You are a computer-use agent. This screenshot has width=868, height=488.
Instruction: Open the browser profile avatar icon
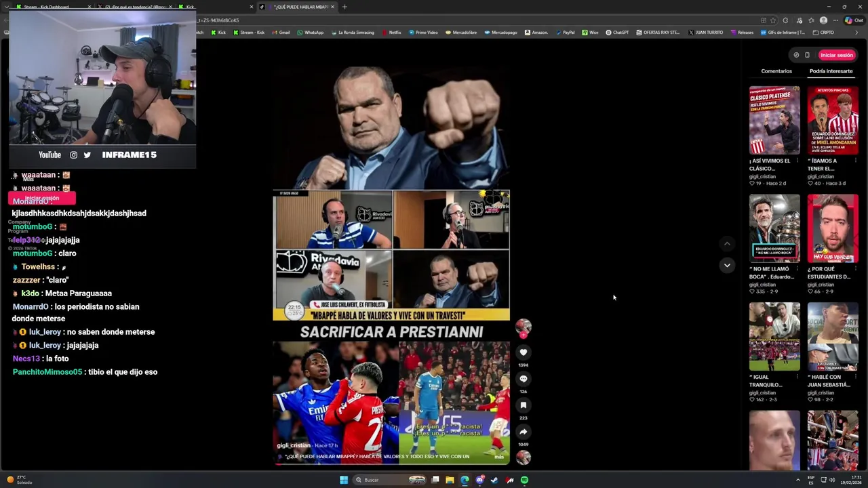(823, 20)
